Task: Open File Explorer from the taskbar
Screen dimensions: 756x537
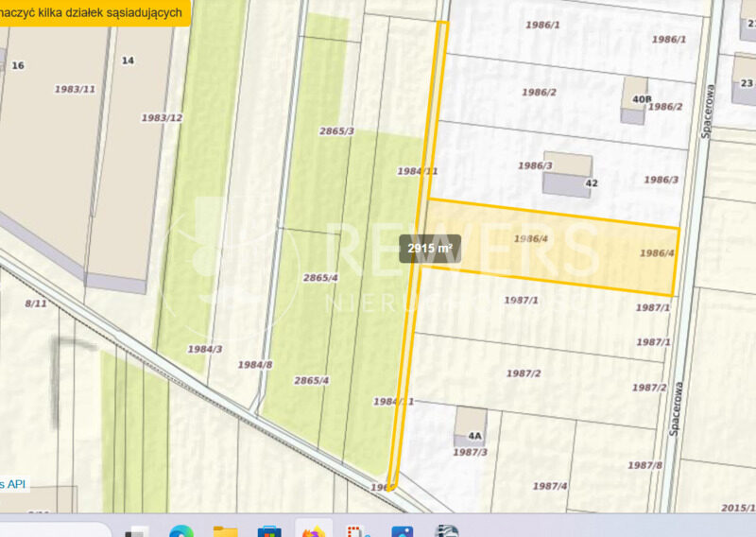Action: pyautogui.click(x=226, y=531)
